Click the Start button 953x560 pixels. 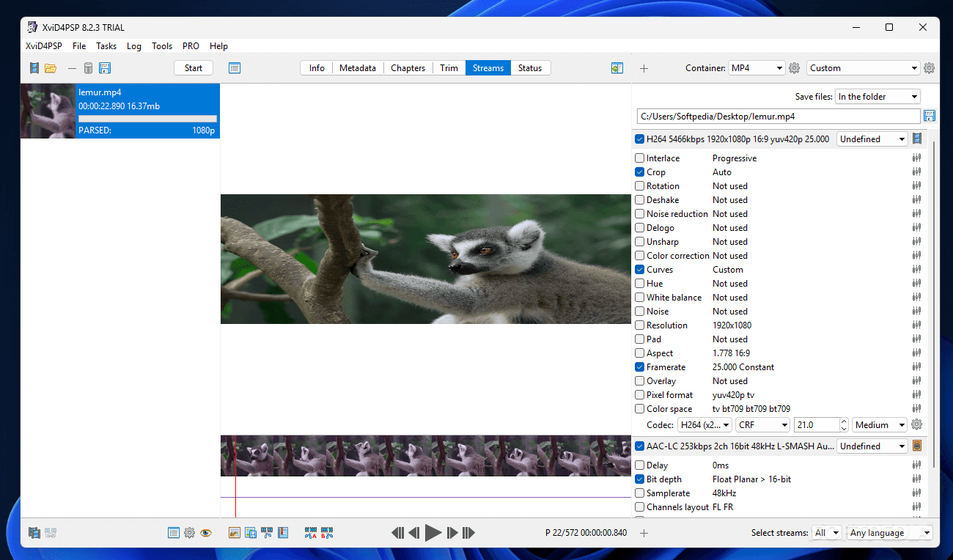[x=194, y=68]
